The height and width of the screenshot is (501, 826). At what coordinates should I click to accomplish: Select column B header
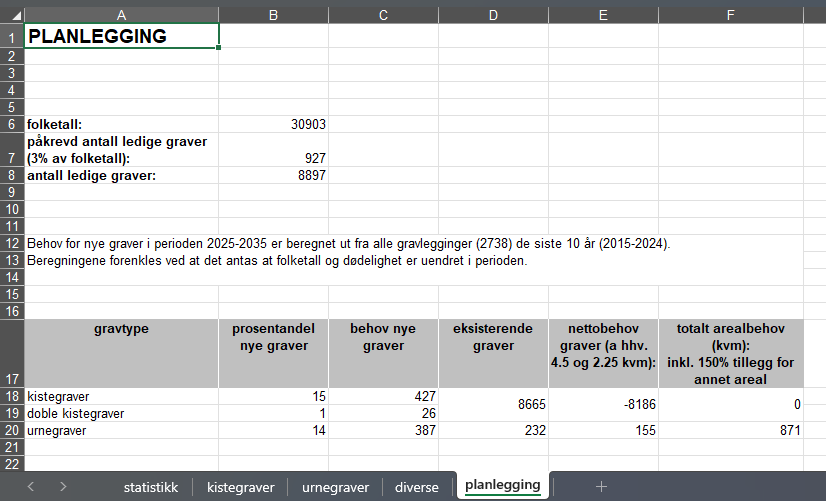coord(273,14)
